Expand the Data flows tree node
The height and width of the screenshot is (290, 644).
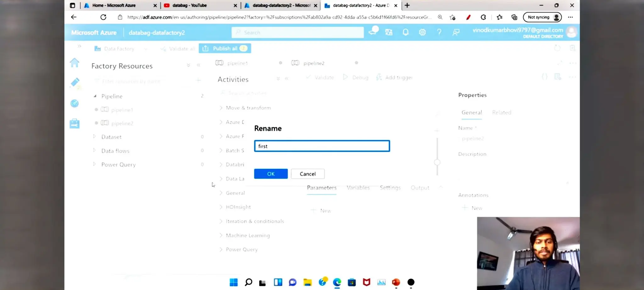coord(94,150)
